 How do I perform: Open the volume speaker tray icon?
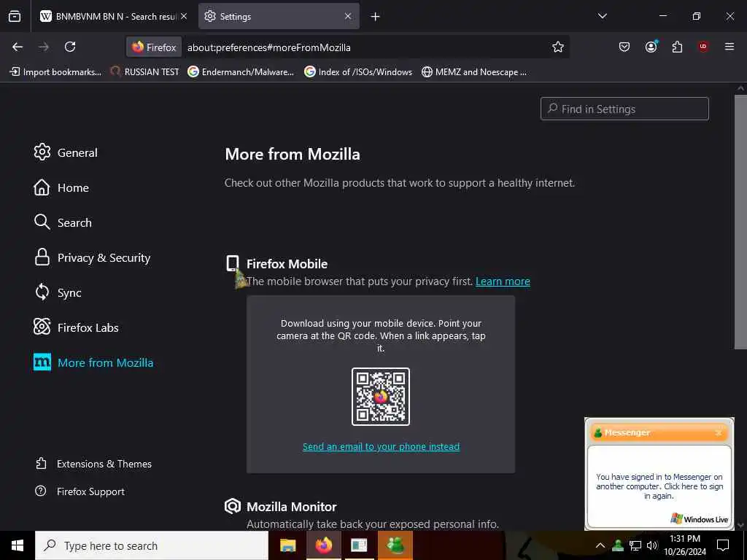tap(652, 545)
